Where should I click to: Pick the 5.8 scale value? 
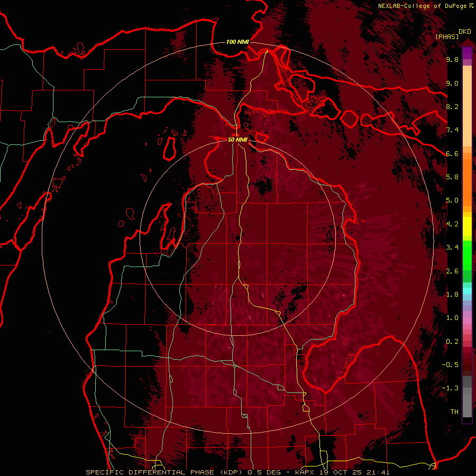click(x=452, y=177)
